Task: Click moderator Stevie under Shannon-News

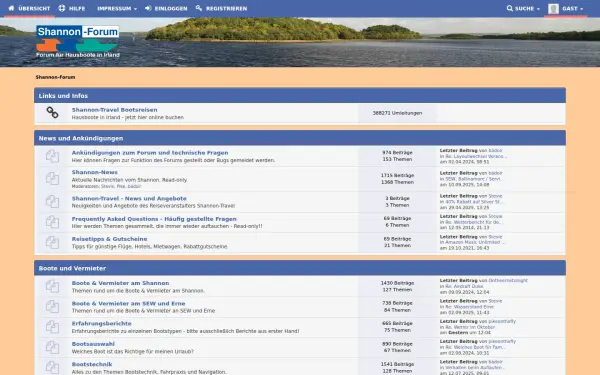Action: (108, 186)
